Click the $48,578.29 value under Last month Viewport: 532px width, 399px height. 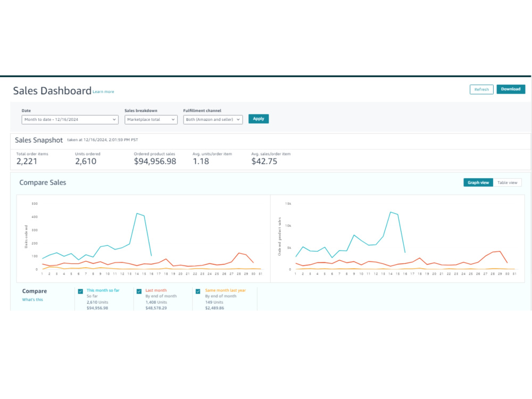156,308
